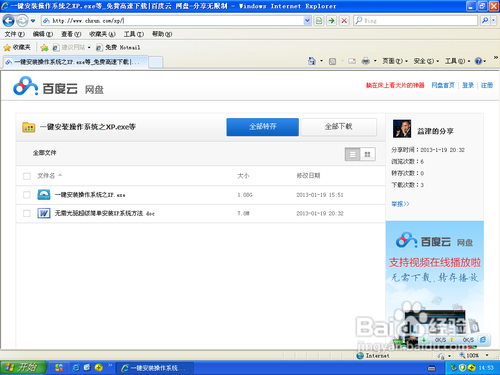Click the folder icon beside share title
500x375 pixels.
[29, 127]
